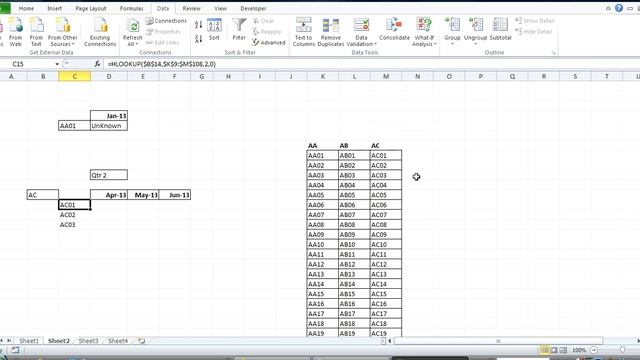The height and width of the screenshot is (360, 640).
Task: Open Connections in the ribbon
Action: [x=166, y=21]
